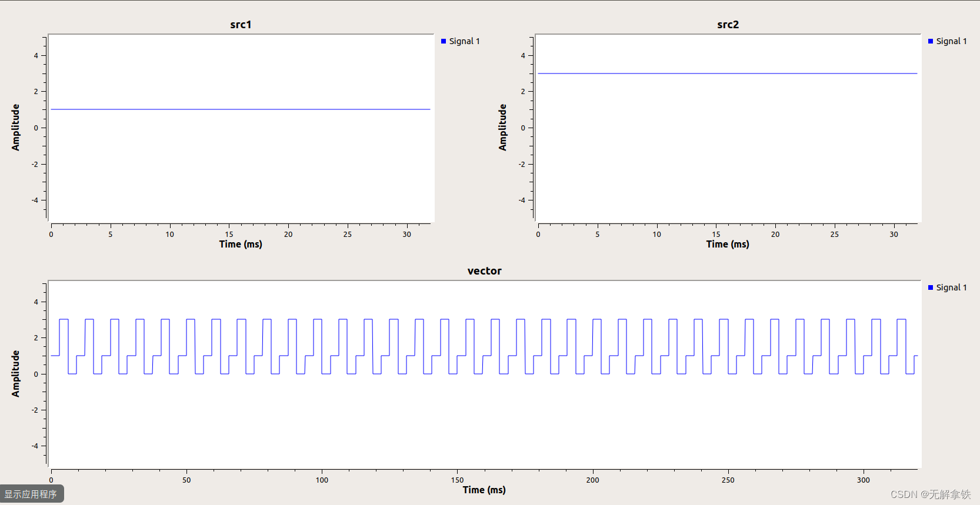Screen dimensions: 980x505
Task: Click the flat signal line in src1 plot
Action: (x=241, y=109)
